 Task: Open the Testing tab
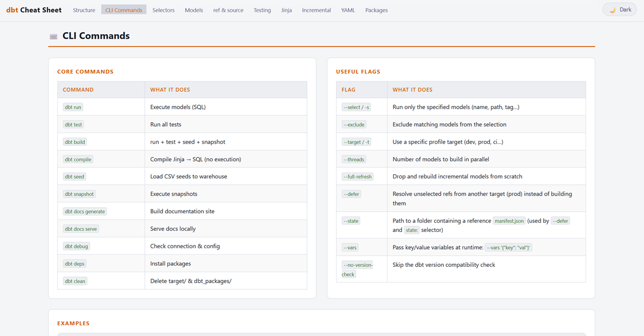262,10
